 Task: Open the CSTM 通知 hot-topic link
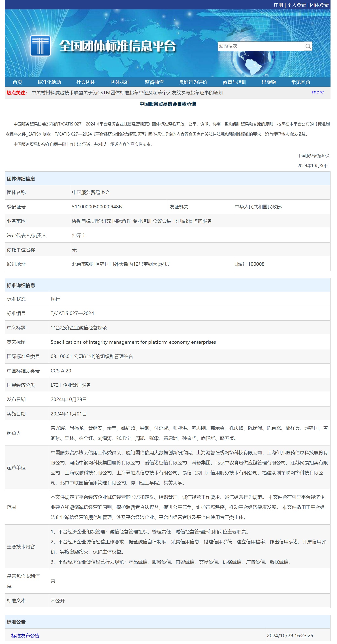[127, 93]
